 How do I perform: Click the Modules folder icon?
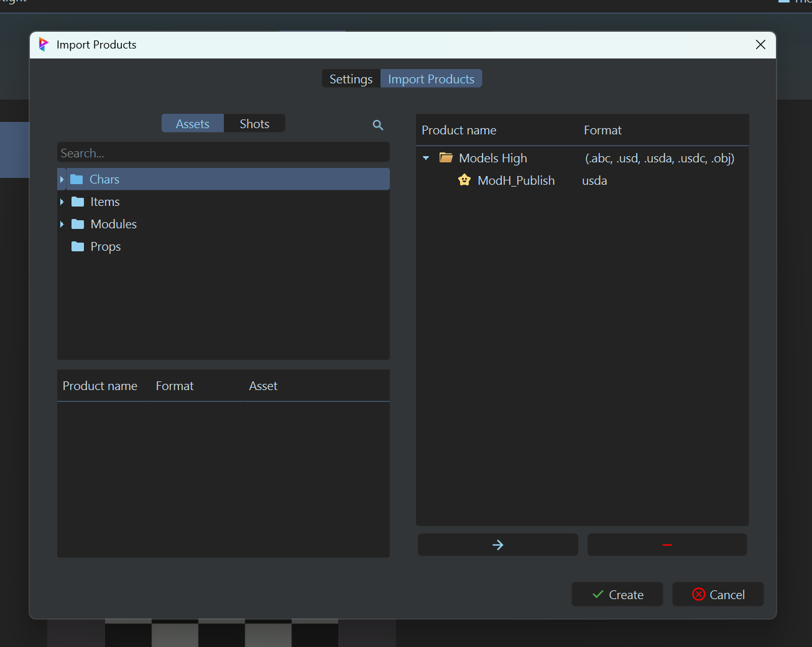pos(78,224)
